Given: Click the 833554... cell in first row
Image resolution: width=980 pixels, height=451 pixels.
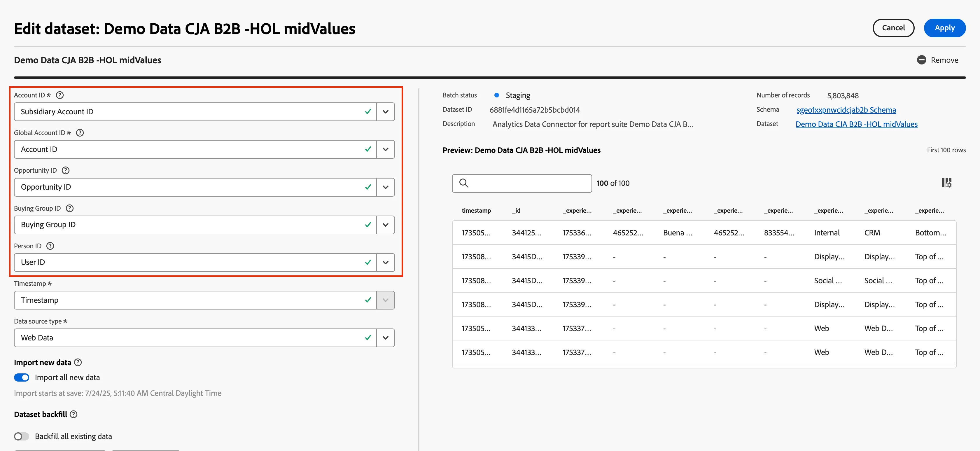Looking at the screenshot, I should (779, 233).
